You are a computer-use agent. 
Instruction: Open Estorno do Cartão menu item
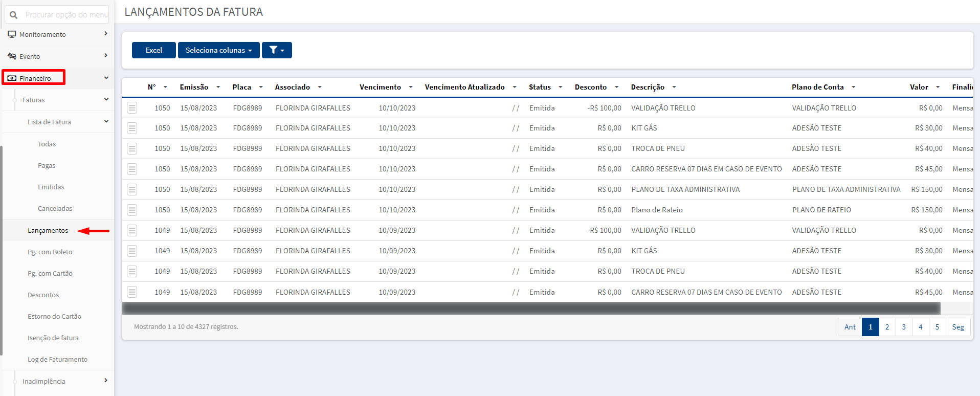[55, 317]
